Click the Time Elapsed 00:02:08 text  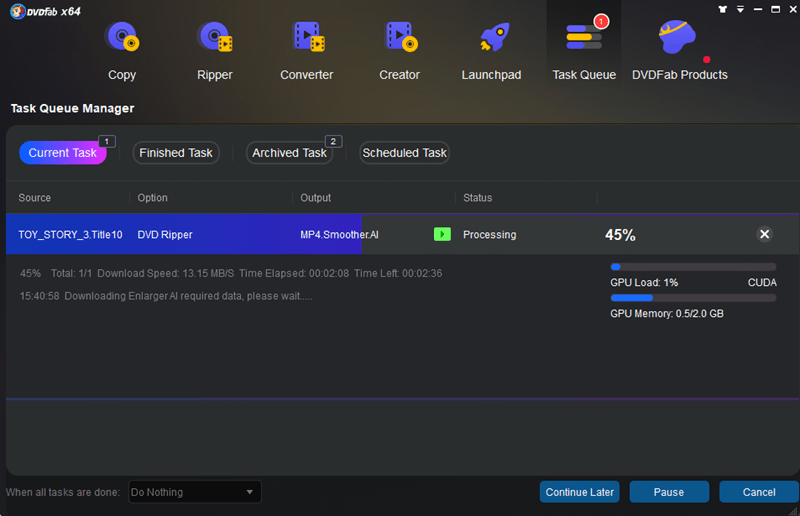[294, 274]
